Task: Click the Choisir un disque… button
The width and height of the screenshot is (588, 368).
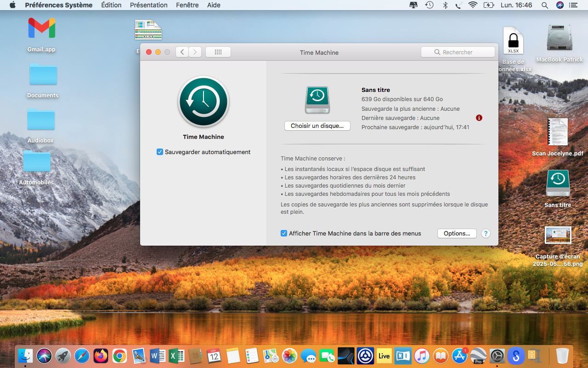Action: tap(317, 126)
